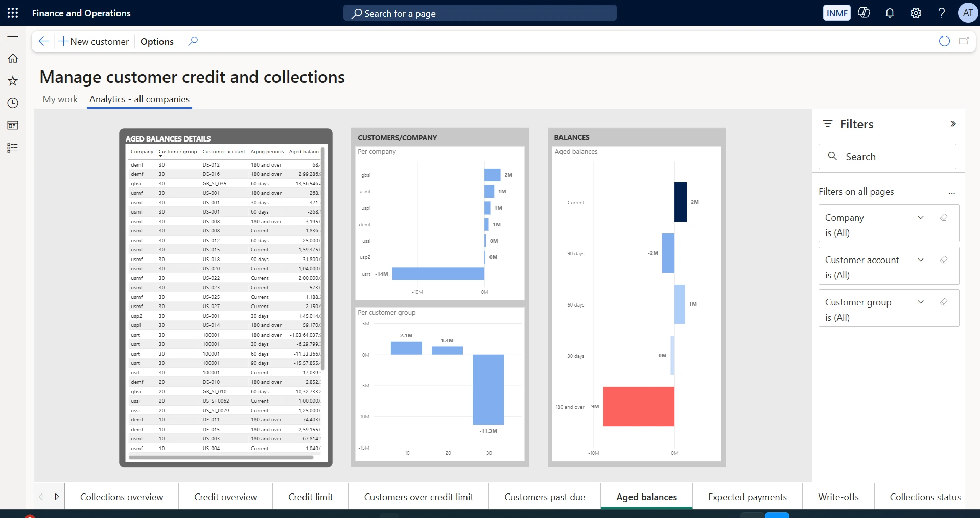Open the Expected payments report tab

tap(748, 497)
